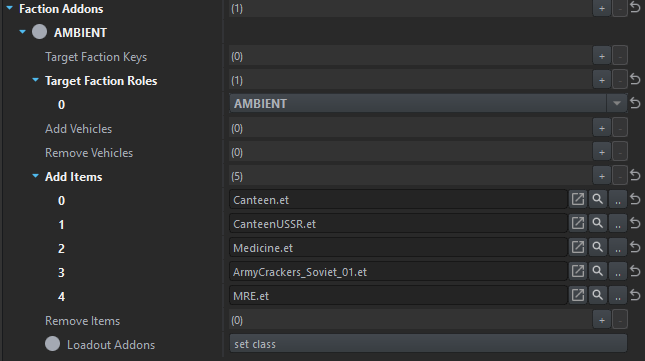Image resolution: width=645 pixels, height=361 pixels.
Task: Open ArmyCrackers_Soviet_01.et in the resource editor
Action: [x=578, y=271]
